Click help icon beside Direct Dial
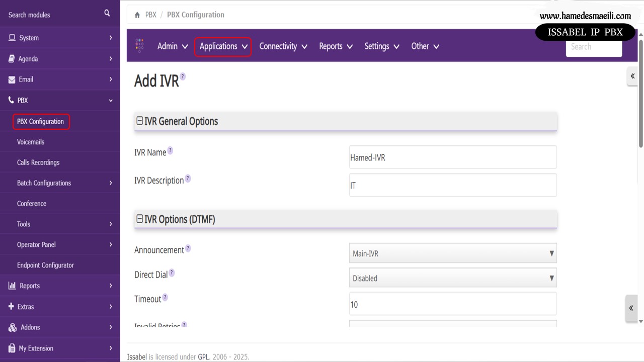This screenshot has width=644, height=362. [172, 273]
